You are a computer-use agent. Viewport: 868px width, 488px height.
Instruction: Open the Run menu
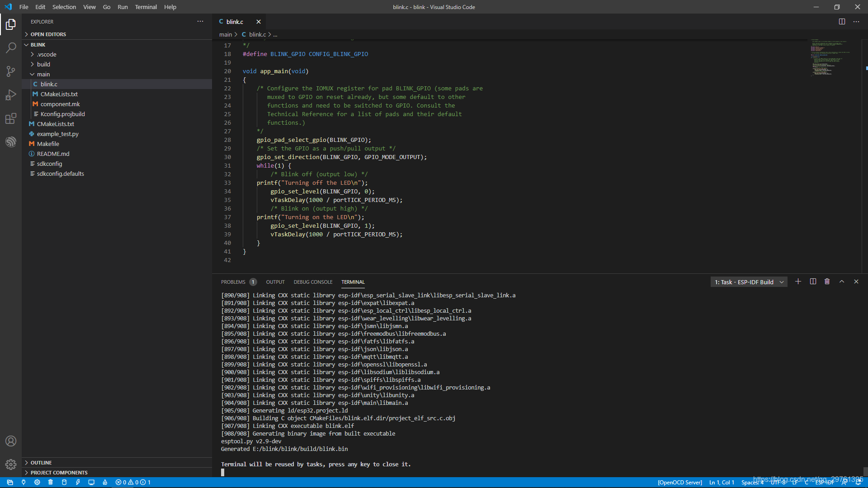[x=123, y=7]
